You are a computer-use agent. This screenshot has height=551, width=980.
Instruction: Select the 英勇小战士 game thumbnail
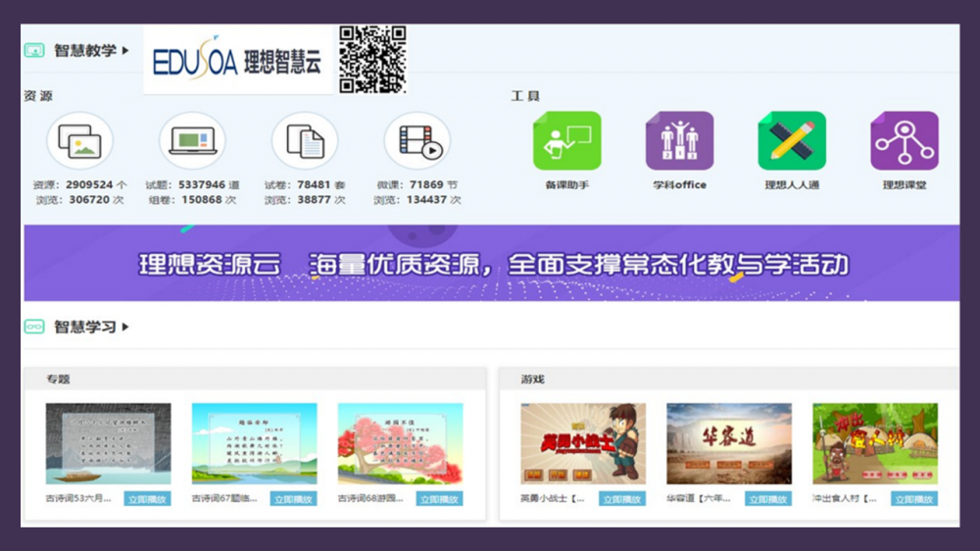[x=582, y=443]
